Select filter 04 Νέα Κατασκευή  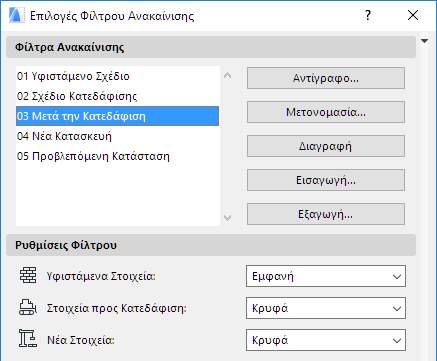117,136
